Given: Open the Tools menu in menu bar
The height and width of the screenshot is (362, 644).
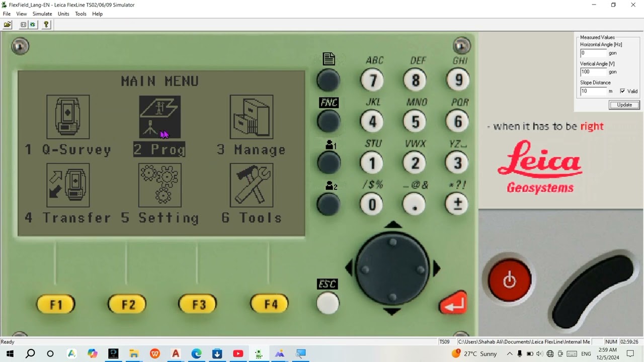Looking at the screenshot, I should click(x=80, y=14).
